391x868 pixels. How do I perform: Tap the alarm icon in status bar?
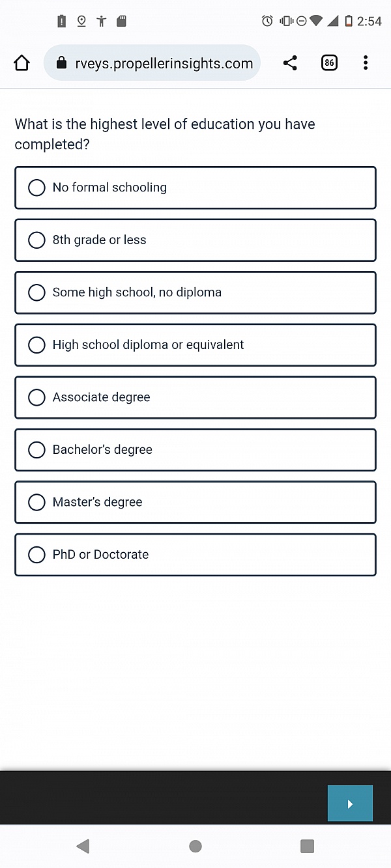pos(267,21)
